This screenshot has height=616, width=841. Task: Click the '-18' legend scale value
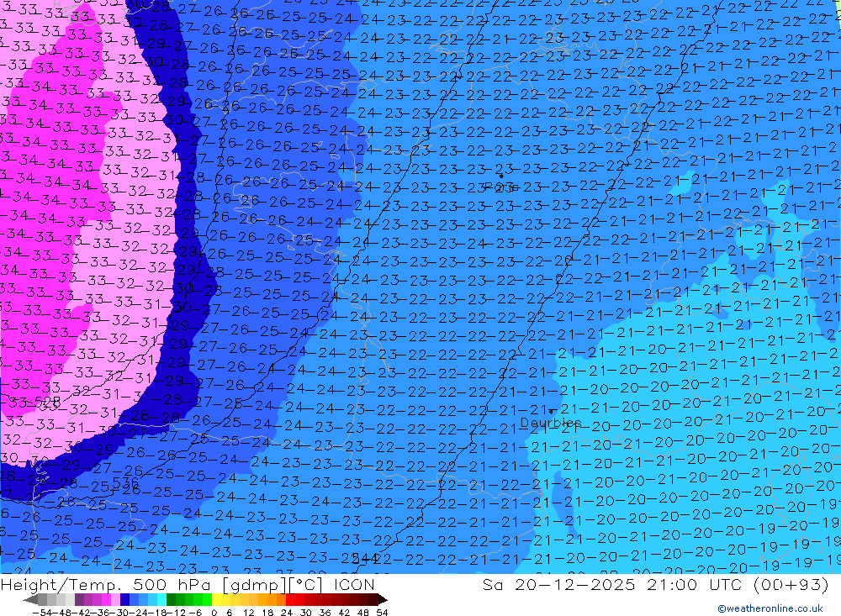[157, 613]
